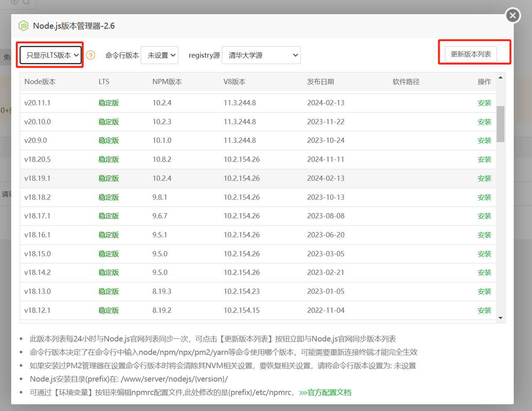Click the 操作 column header
Image resolution: width=532 pixels, height=411 pixels.
click(x=484, y=82)
